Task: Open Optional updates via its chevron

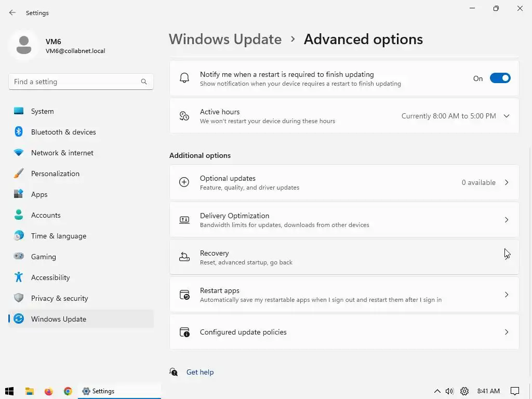Action: [507, 182]
